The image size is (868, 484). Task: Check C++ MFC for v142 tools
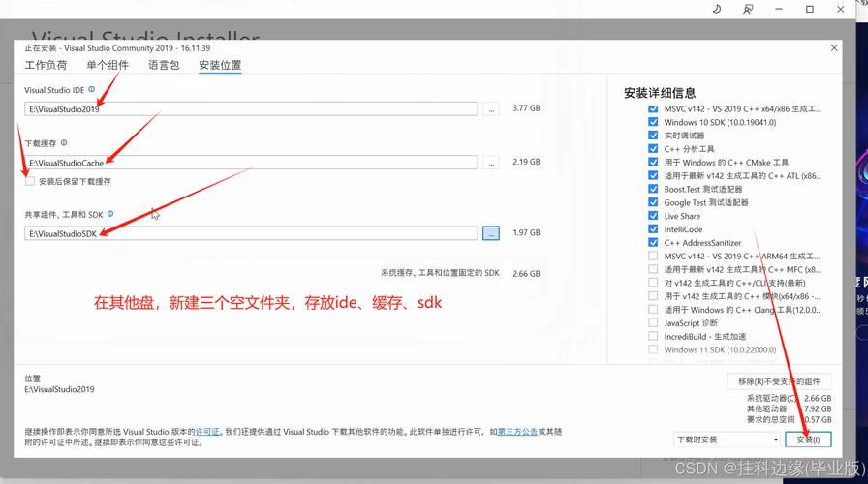(653, 269)
